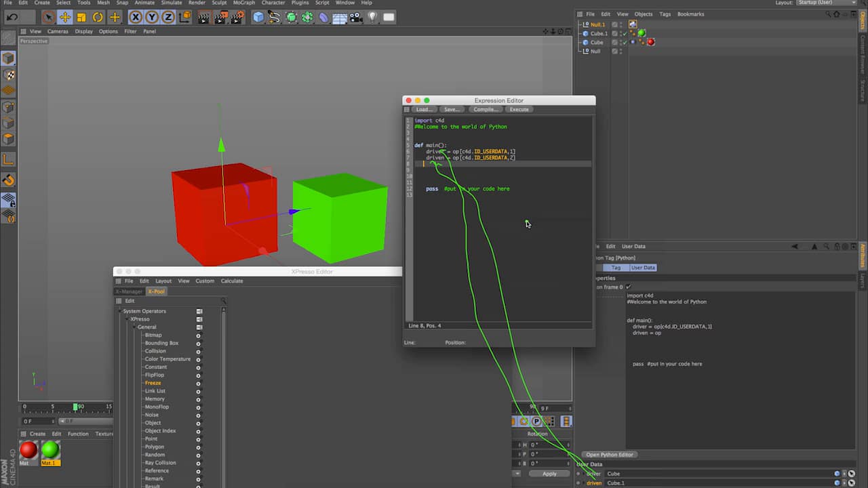
Task: Add a Light object
Action: tap(372, 17)
